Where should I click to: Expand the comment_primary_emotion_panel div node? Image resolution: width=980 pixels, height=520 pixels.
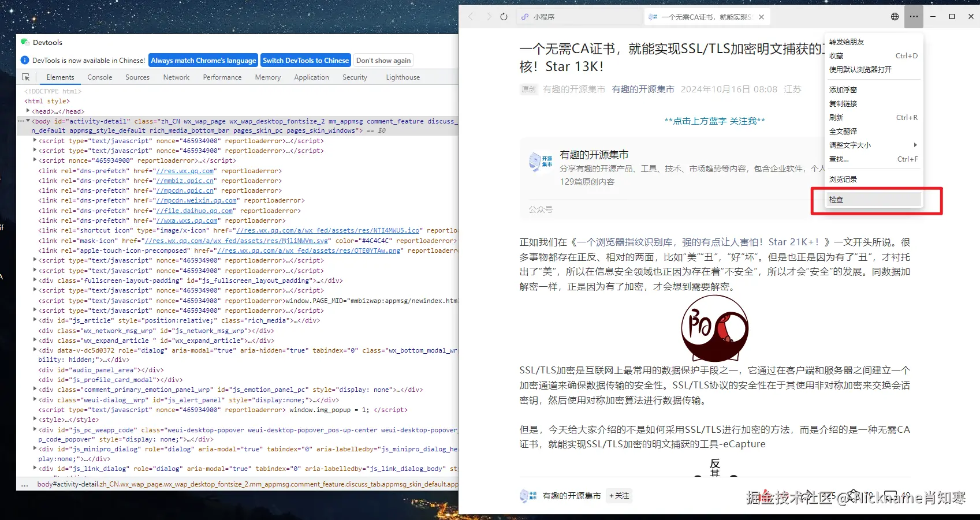[35, 390]
